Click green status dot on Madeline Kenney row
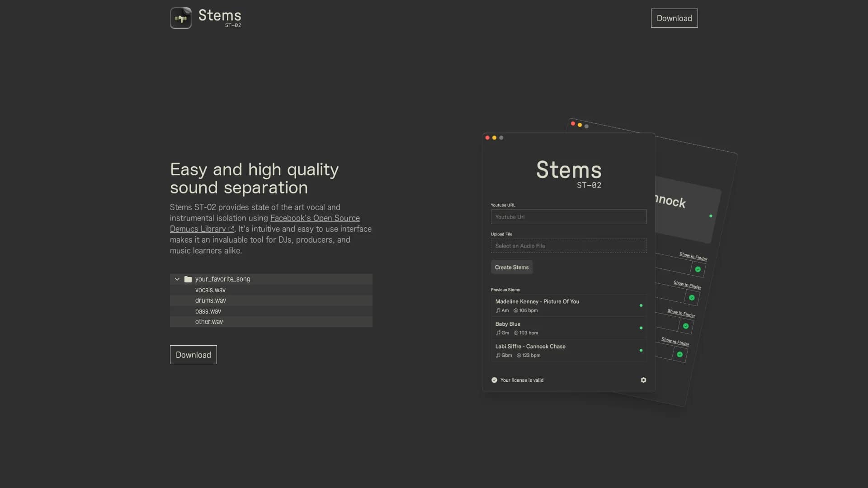 coord(641,305)
